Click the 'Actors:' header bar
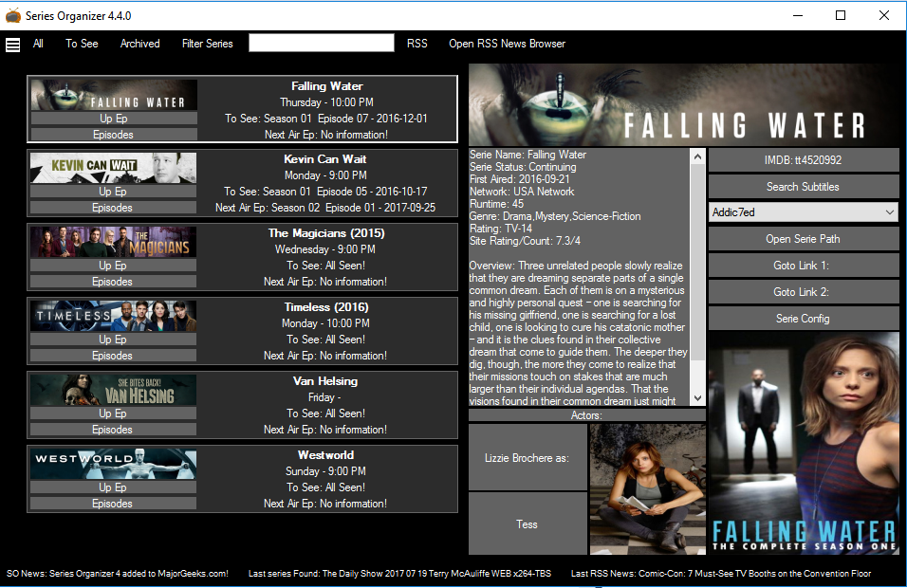 point(587,415)
